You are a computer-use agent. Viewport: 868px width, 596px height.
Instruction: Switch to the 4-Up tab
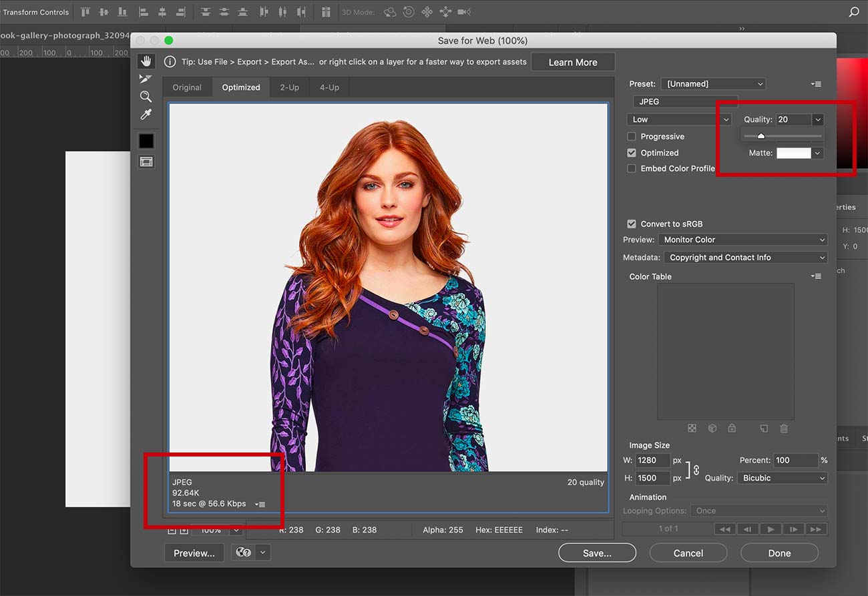[329, 87]
